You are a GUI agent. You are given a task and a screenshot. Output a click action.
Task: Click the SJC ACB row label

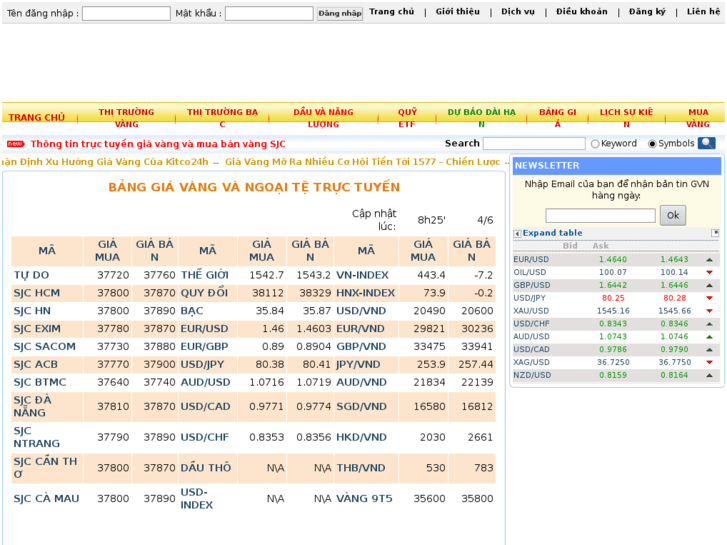pyautogui.click(x=36, y=365)
